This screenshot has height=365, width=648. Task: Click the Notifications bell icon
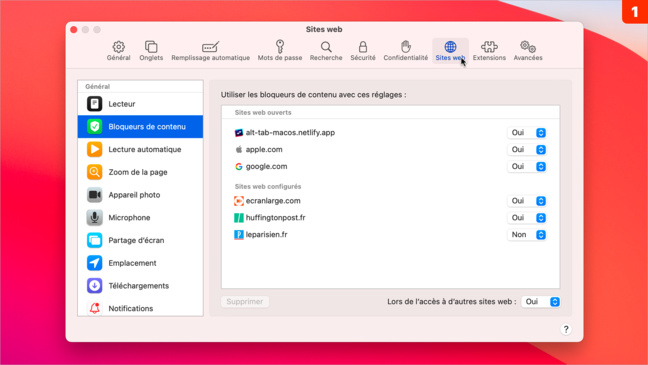tap(94, 308)
